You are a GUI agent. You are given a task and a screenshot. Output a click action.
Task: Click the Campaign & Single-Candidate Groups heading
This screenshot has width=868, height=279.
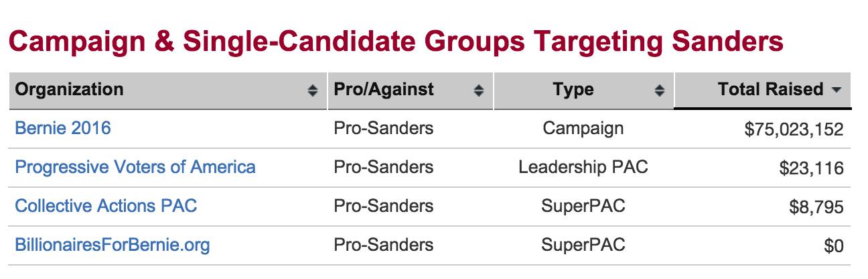click(x=395, y=43)
